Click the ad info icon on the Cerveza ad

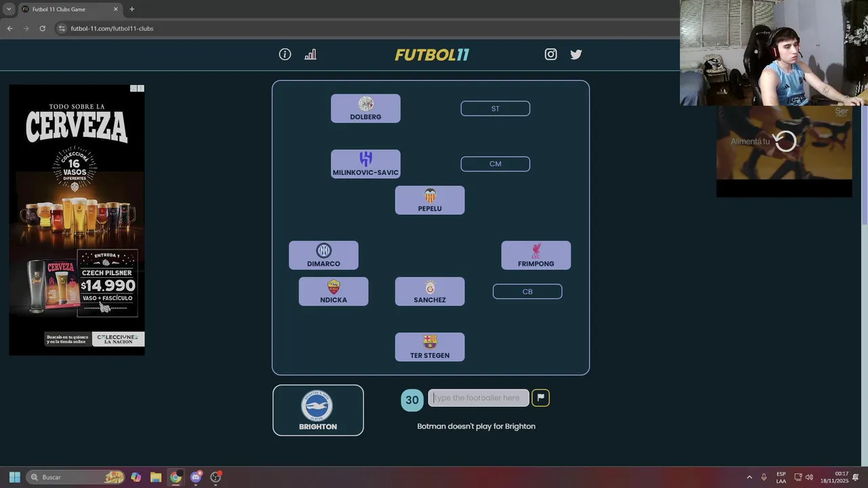134,89
